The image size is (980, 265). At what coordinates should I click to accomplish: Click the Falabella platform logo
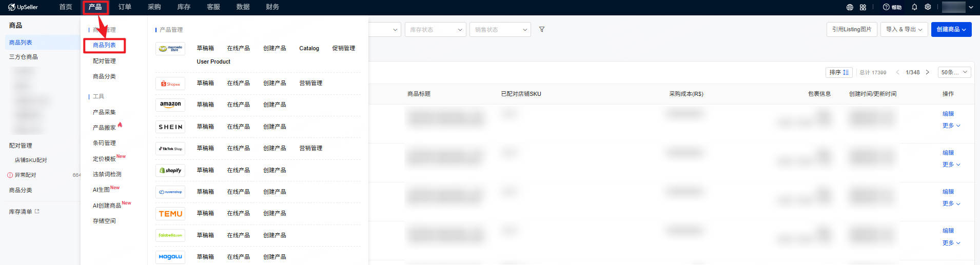[x=170, y=235]
